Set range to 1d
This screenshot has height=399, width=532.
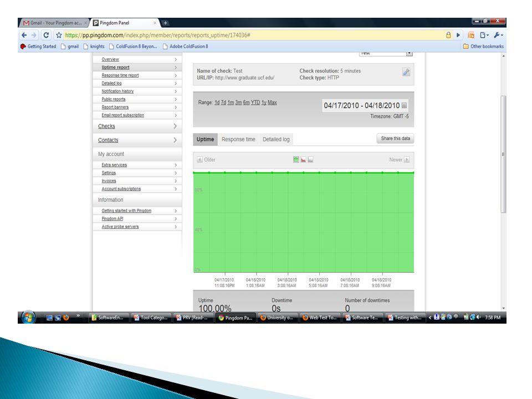pyautogui.click(x=217, y=103)
